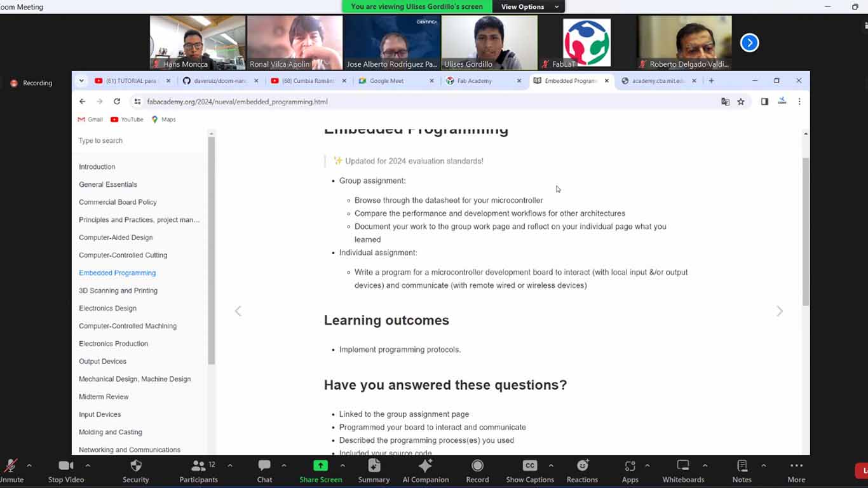Bookmark page with the star icon
Image resolution: width=868 pixels, height=488 pixels.
(x=741, y=102)
